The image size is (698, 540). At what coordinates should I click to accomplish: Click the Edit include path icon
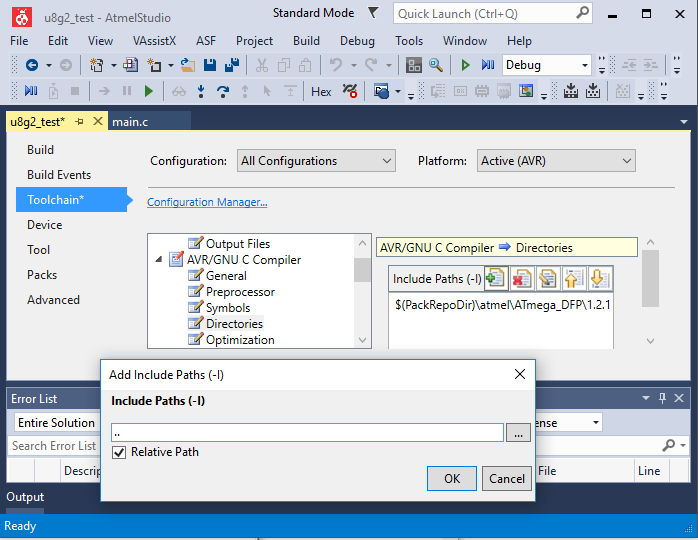tap(547, 279)
